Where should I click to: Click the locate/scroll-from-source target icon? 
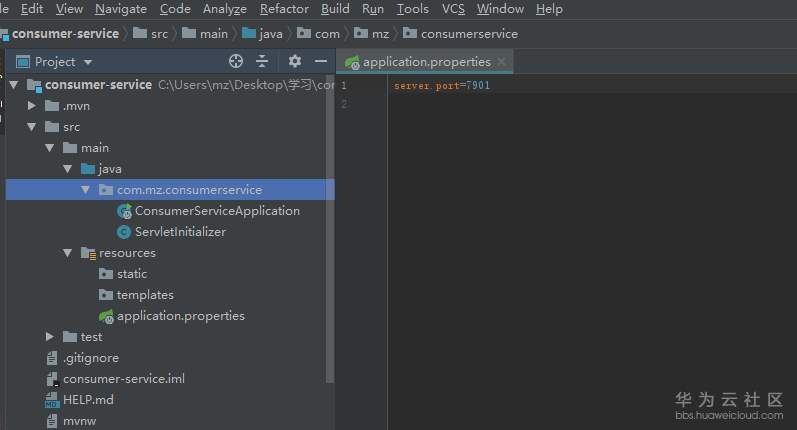click(235, 62)
